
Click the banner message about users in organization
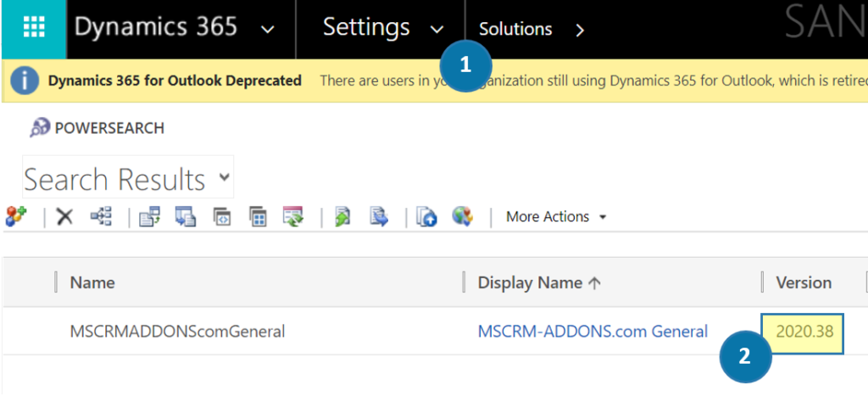point(594,81)
